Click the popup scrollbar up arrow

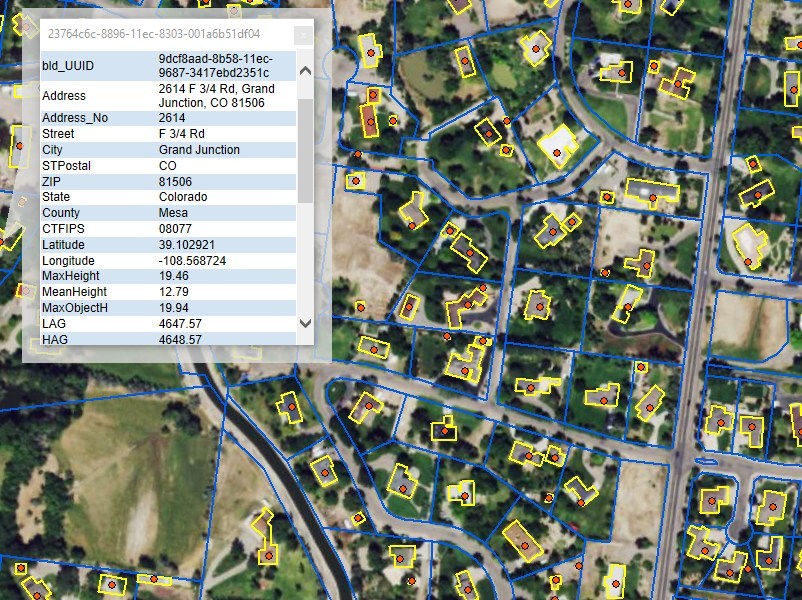click(x=305, y=70)
